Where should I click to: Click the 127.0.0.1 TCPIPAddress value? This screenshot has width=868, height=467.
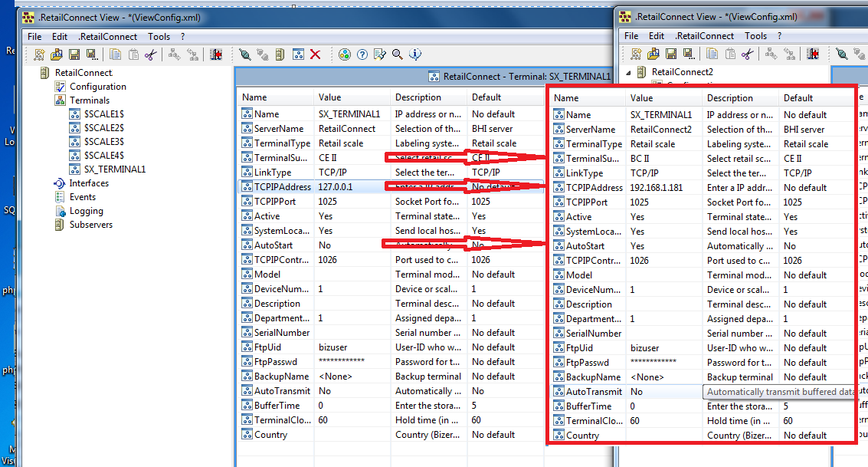point(336,187)
